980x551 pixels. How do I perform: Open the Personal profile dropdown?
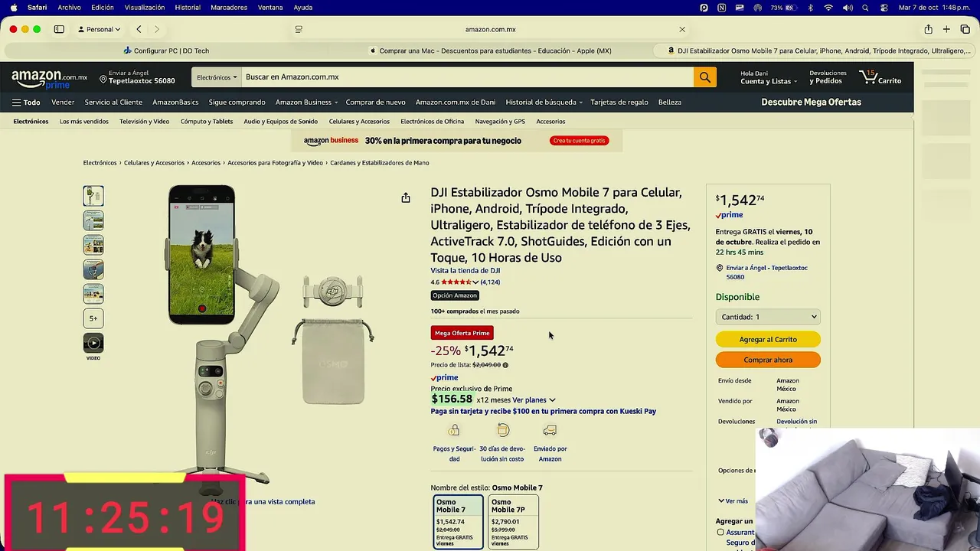[x=100, y=29]
